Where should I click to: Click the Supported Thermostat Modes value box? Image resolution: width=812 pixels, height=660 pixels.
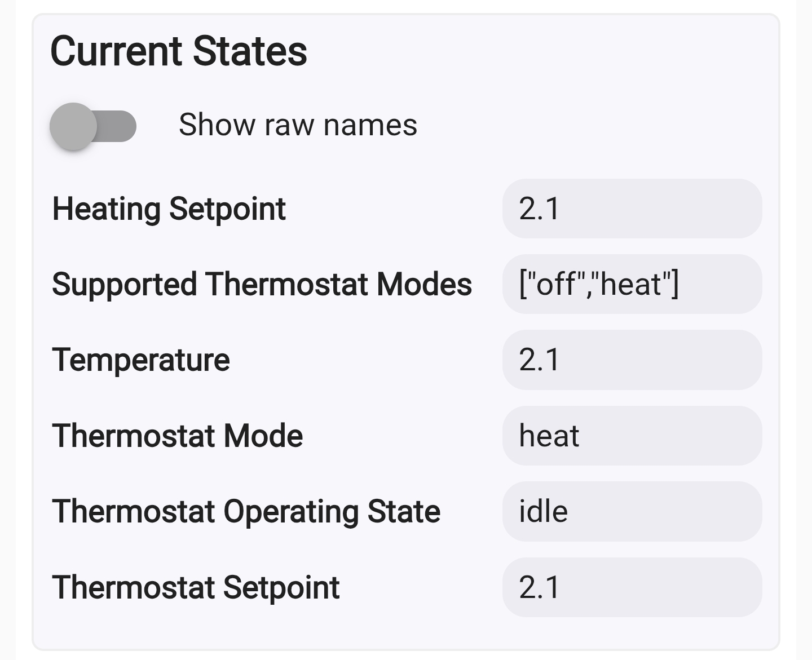point(632,284)
